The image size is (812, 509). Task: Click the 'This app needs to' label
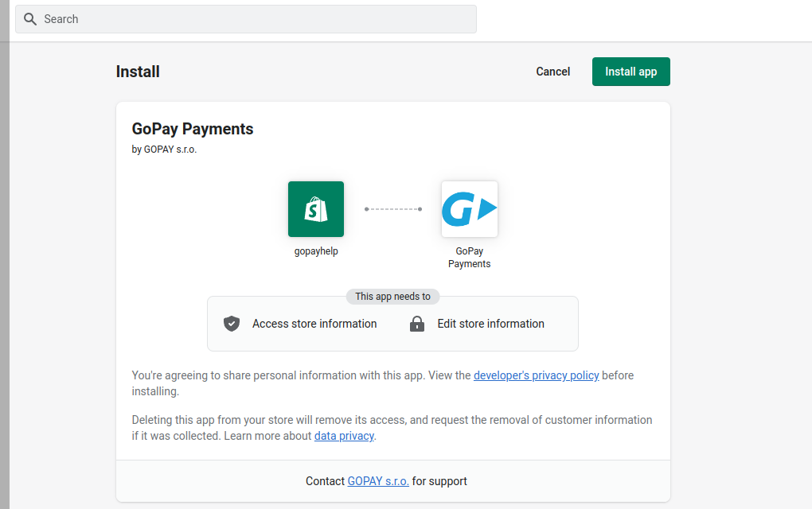click(392, 297)
